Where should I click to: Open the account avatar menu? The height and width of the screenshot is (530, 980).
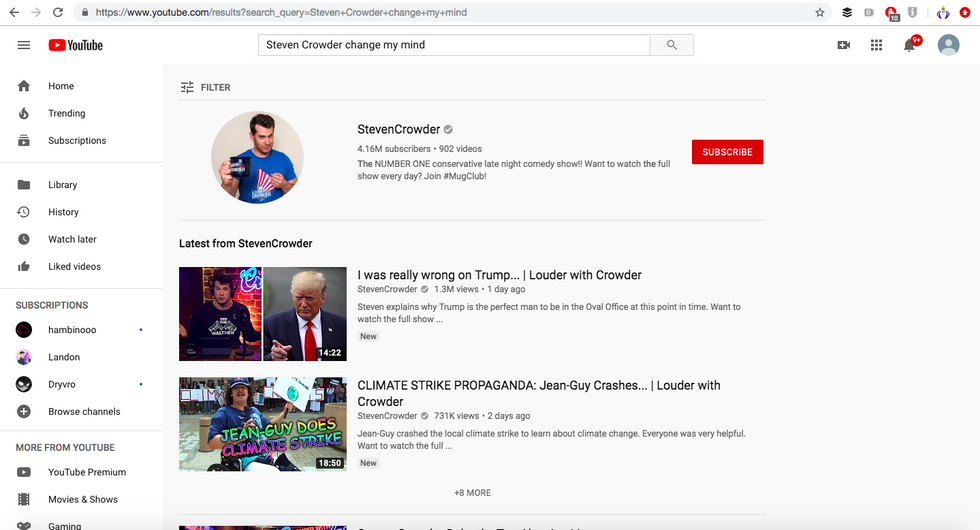(948, 45)
